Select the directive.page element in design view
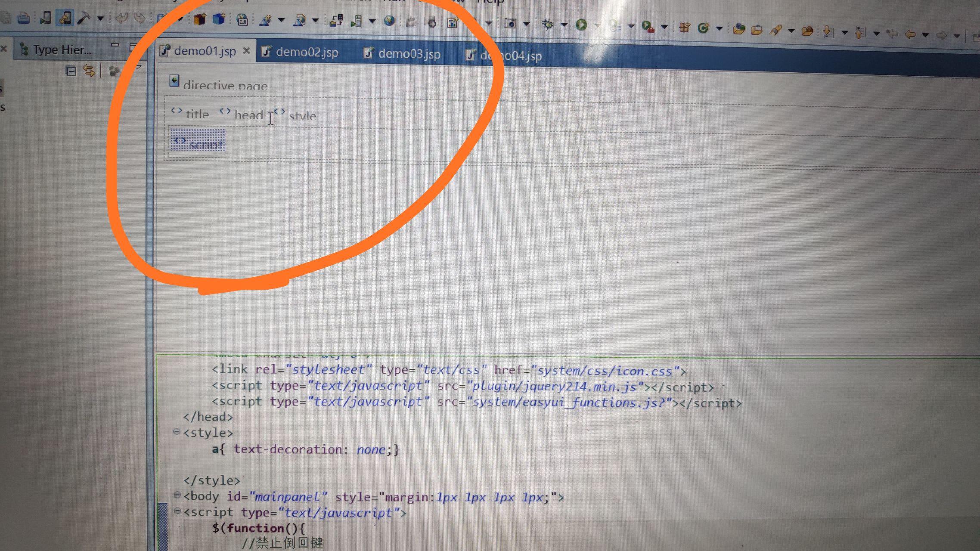 [218, 83]
